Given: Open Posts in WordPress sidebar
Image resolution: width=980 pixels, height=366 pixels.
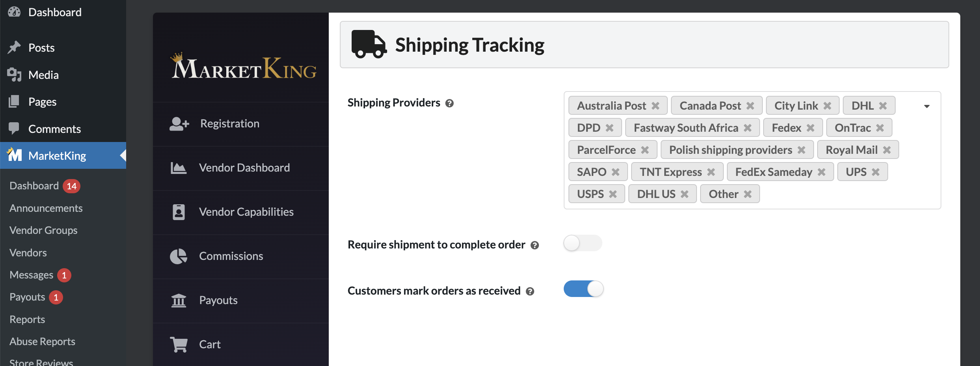Looking at the screenshot, I should (41, 48).
